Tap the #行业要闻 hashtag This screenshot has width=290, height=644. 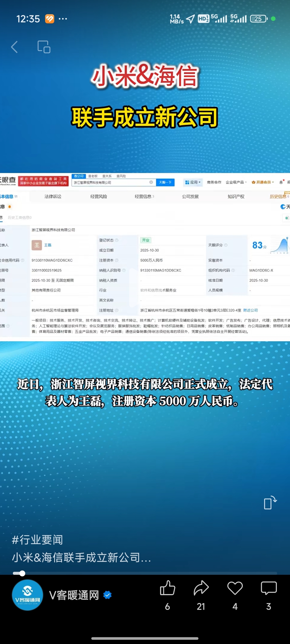coord(37,540)
